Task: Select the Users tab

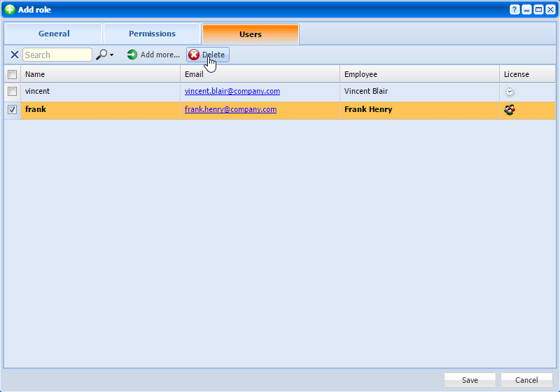Action: (250, 34)
